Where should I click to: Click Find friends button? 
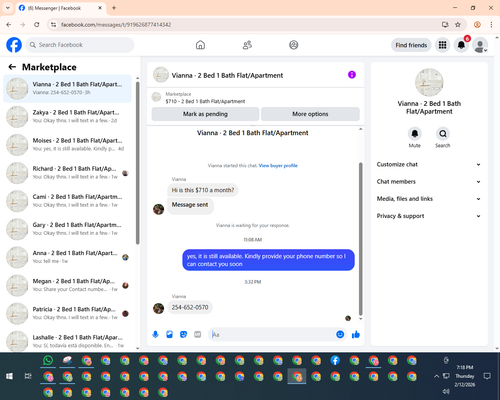click(x=411, y=45)
